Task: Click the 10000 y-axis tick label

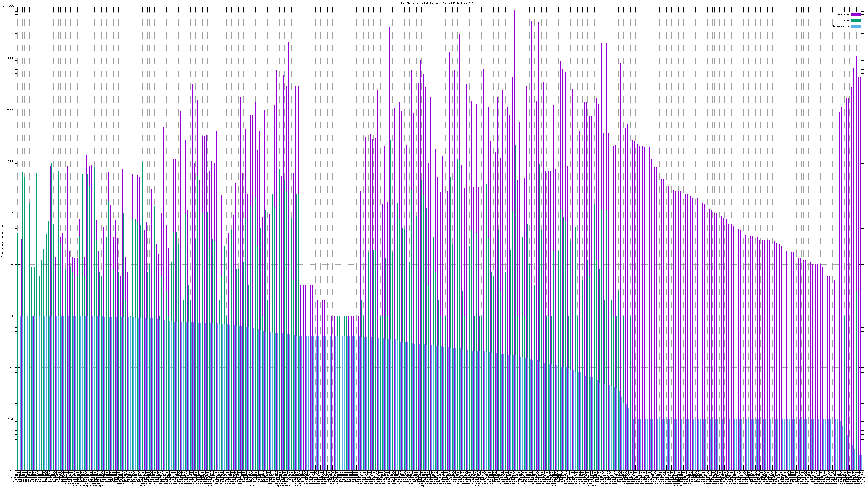Action: 10,110
